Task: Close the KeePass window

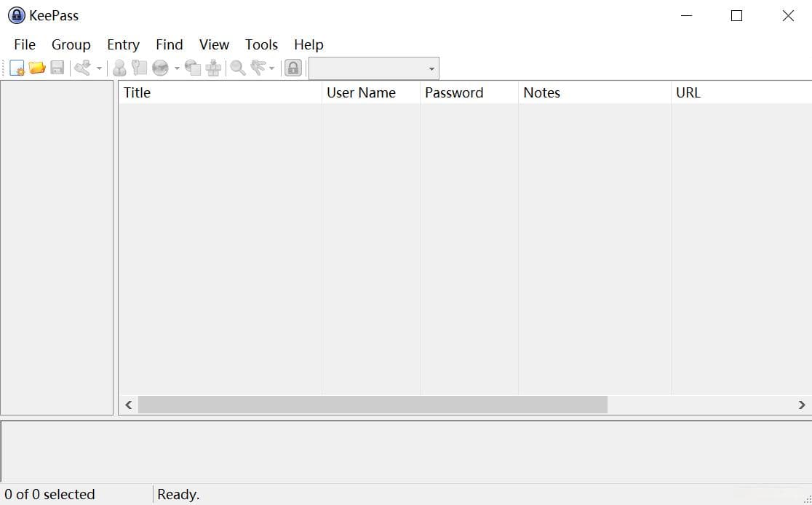Action: tap(788, 15)
